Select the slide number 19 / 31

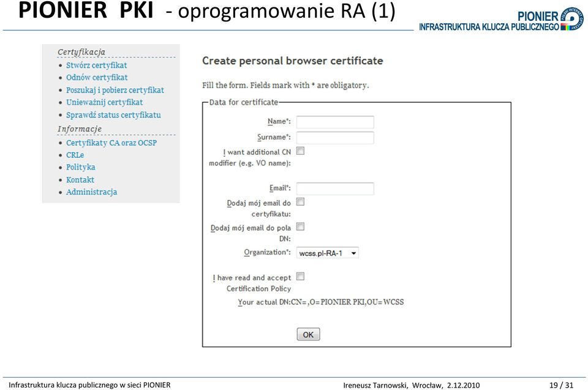(562, 385)
